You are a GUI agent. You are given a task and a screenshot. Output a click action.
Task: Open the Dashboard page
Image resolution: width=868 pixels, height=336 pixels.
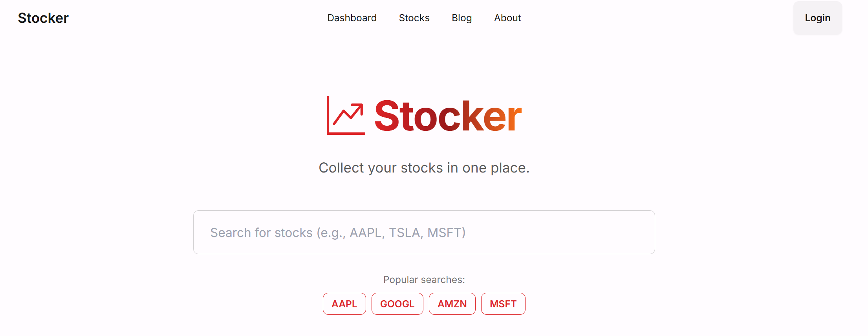click(x=352, y=18)
